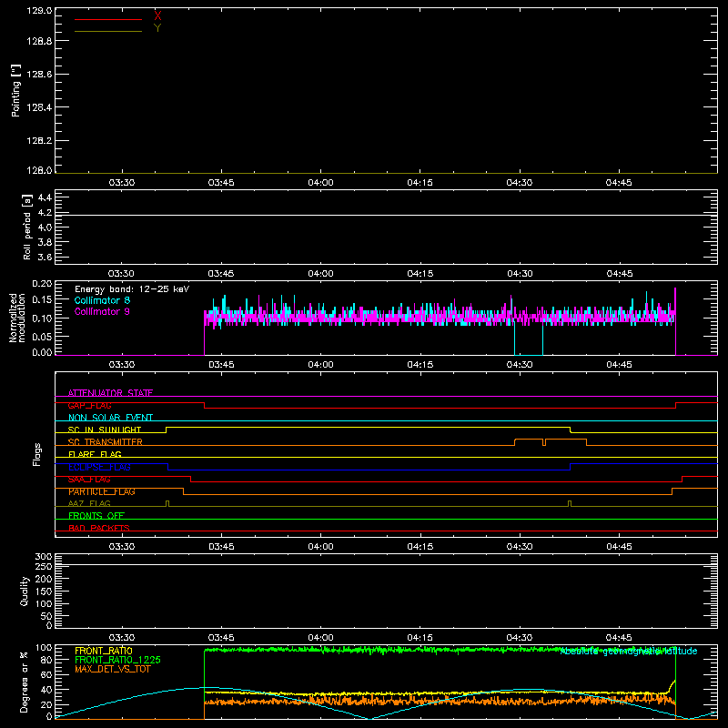Screen dimensions: 728x728
Task: Click the 4.0 roll period tick label
Action: coord(45,227)
